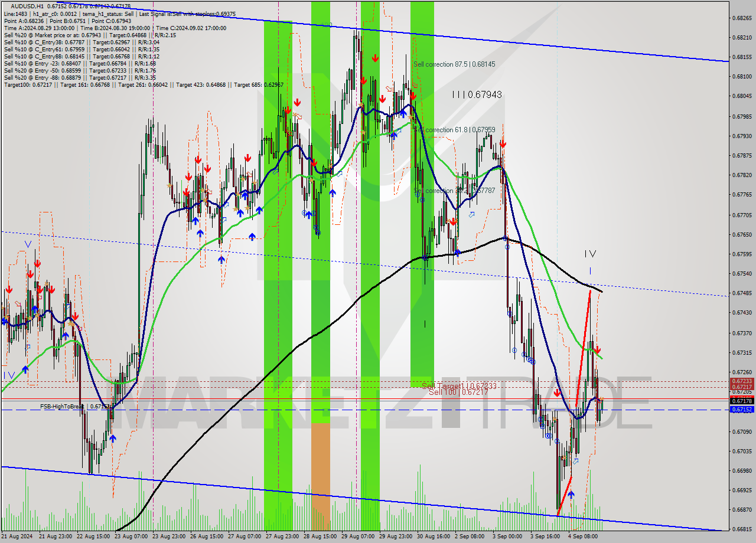Viewport: 756px width, 543px height.
Task: Click the red 0.67233 price tag
Action: (742, 381)
